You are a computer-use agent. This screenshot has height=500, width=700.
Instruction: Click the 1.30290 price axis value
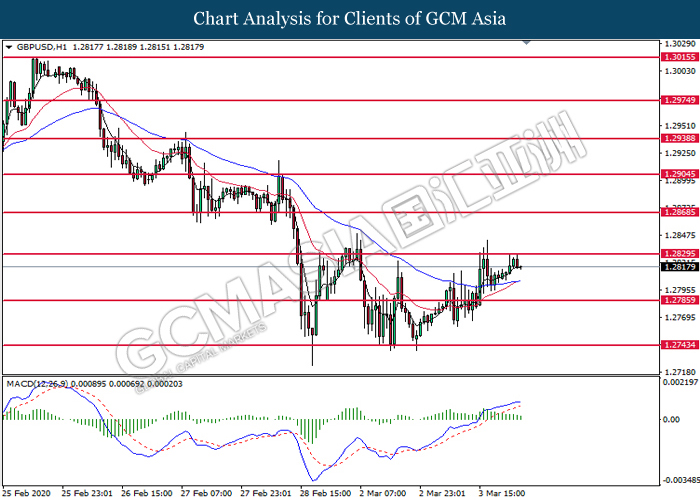(680, 44)
